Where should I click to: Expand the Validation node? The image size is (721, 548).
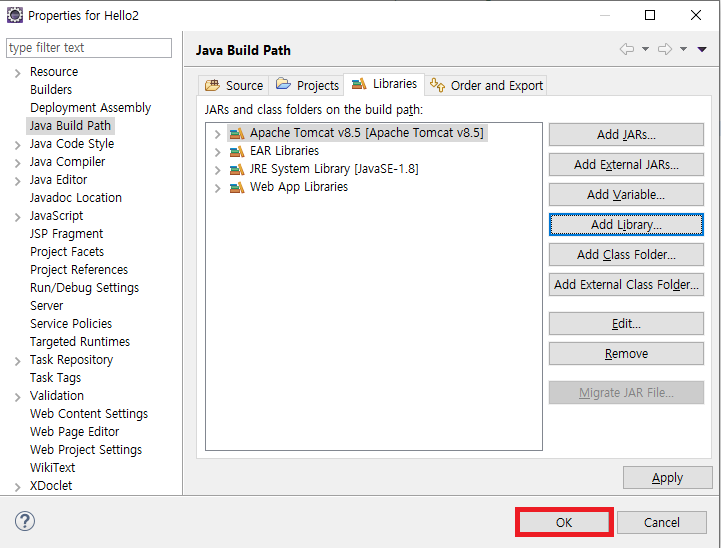(17, 397)
